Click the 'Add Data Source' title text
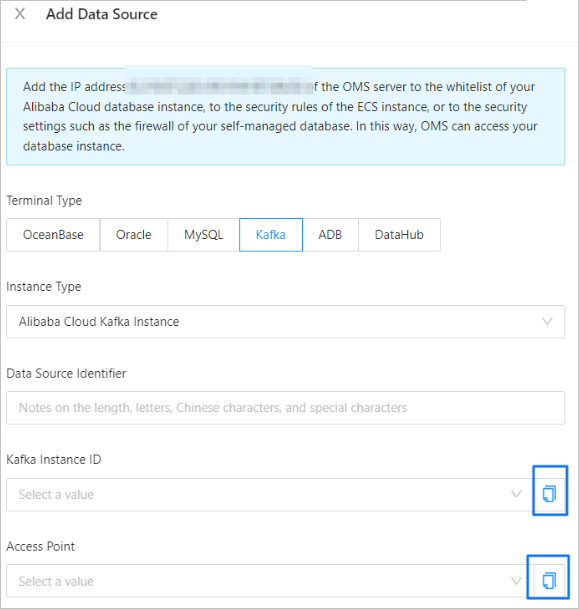This screenshot has height=609, width=579. point(102,14)
